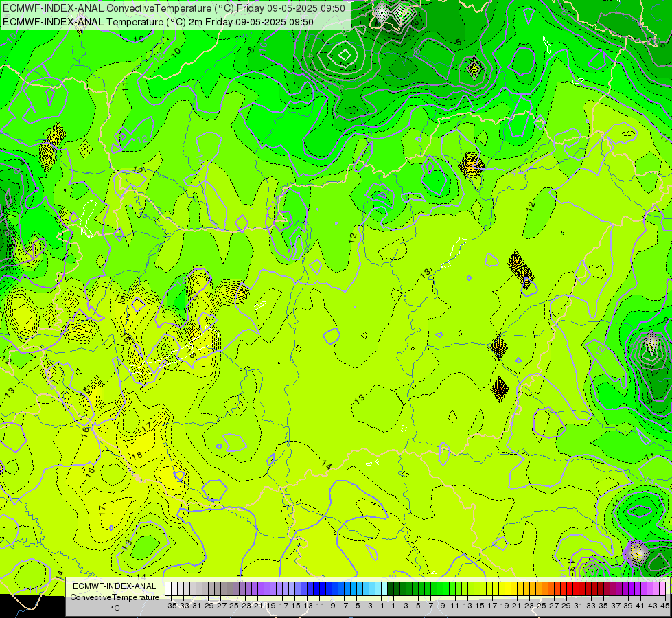Click the dark green legend swatch above 1
672x618 pixels.
391,588
